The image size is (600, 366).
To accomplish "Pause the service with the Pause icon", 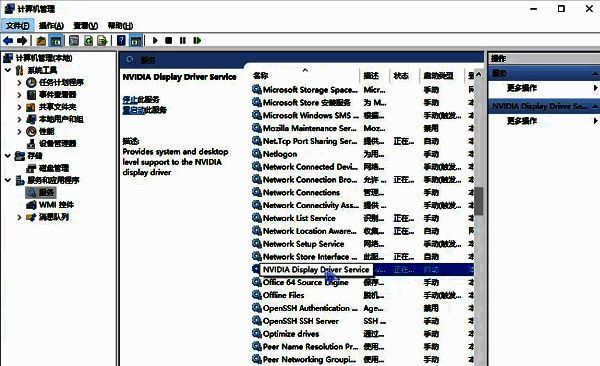I will point(183,40).
